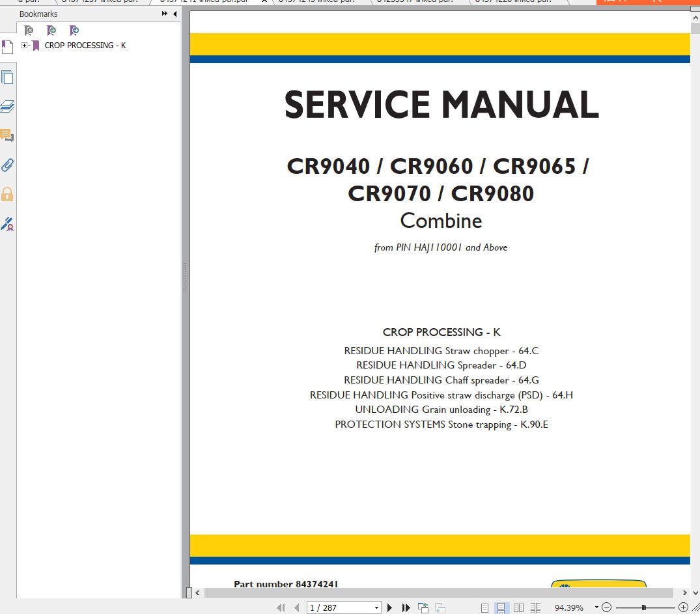The image size is (700, 614).
Task: Click inside the page number input field
Action: (332, 607)
